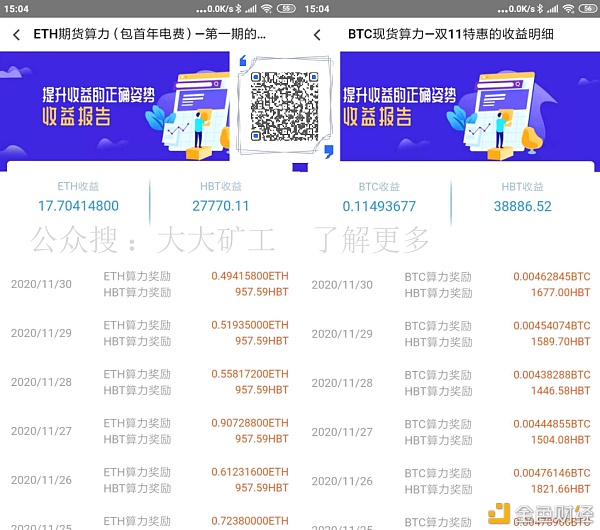Tap BTC现货算力 page title

(451, 34)
